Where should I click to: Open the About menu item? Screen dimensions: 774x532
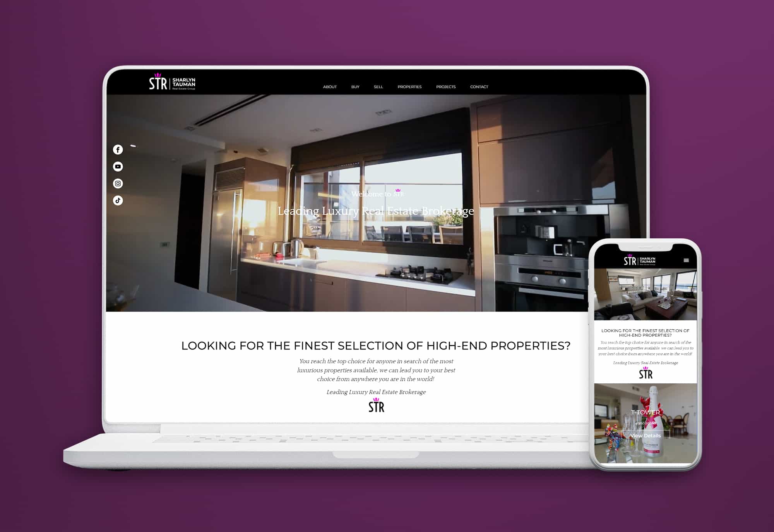(330, 87)
